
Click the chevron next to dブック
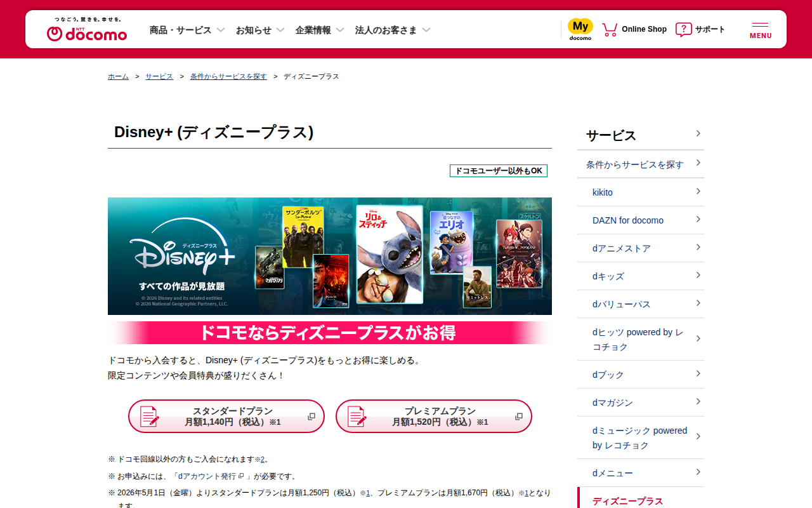[698, 373]
